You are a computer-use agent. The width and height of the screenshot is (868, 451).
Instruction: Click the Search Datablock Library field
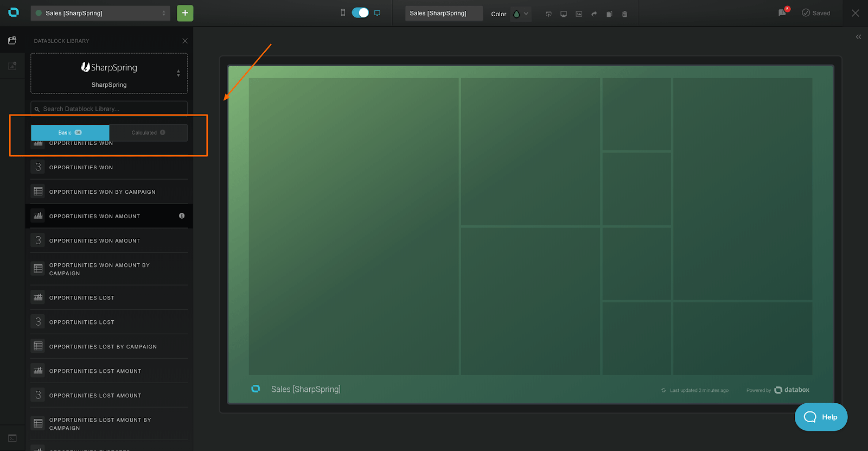[109, 109]
